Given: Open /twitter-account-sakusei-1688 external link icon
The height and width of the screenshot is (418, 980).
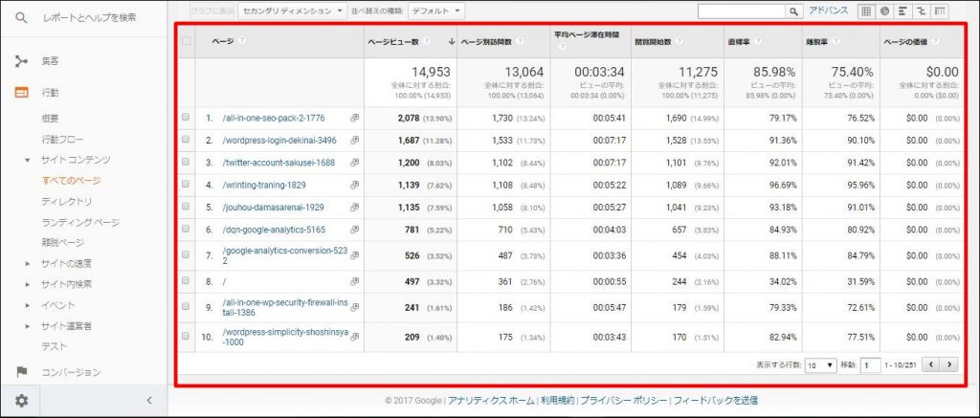Looking at the screenshot, I should (x=354, y=163).
